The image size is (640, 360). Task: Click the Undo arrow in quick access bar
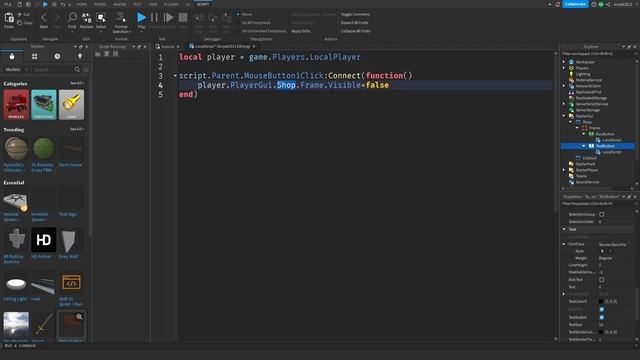(62, 4)
